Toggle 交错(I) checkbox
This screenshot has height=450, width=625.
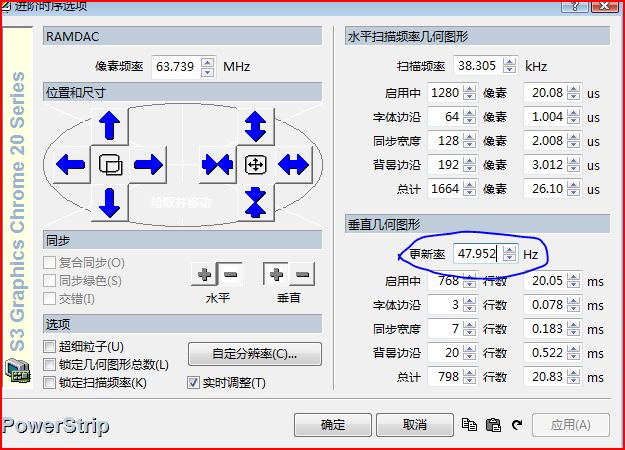49,299
